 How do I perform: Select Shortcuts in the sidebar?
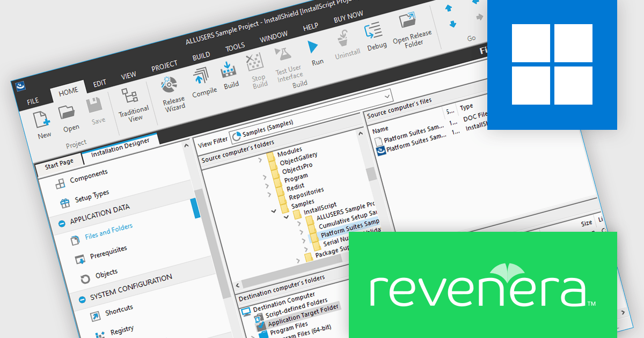pyautogui.click(x=119, y=311)
